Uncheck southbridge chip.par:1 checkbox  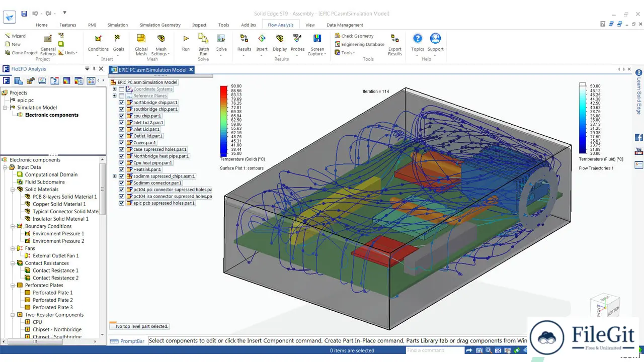pos(121,109)
